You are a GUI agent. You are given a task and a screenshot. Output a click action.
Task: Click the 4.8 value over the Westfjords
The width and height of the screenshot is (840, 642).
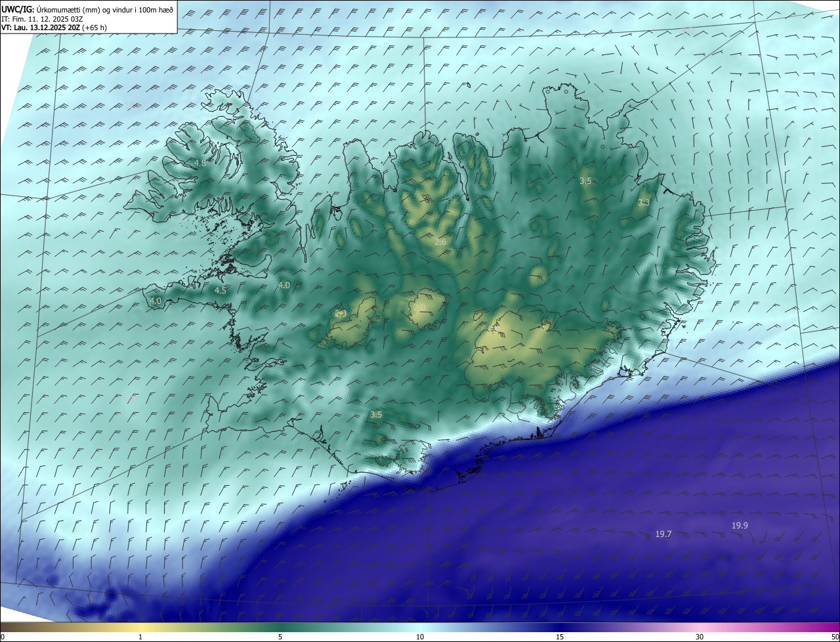click(199, 163)
